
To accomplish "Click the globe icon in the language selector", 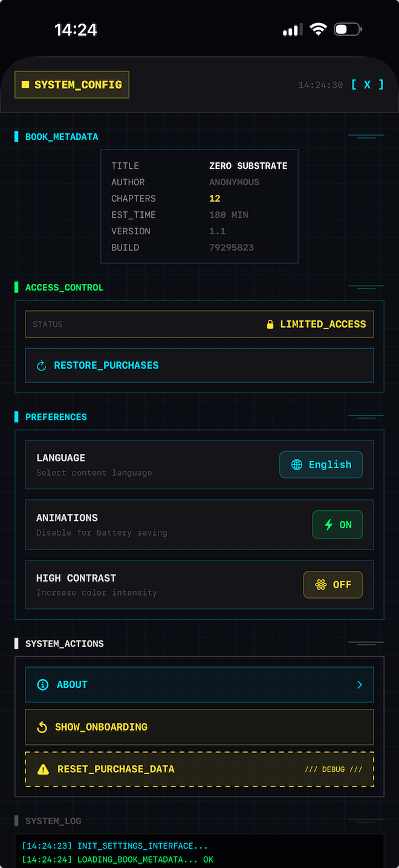I will click(x=296, y=464).
